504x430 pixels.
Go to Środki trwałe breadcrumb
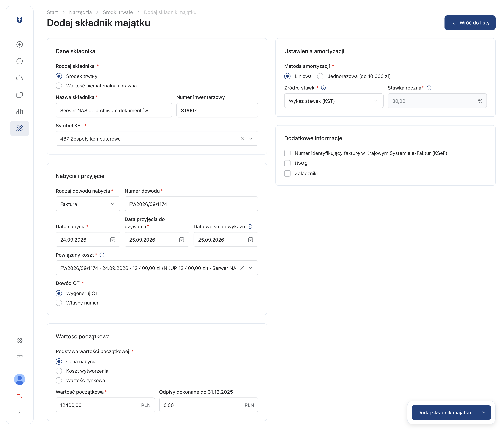pos(118,12)
